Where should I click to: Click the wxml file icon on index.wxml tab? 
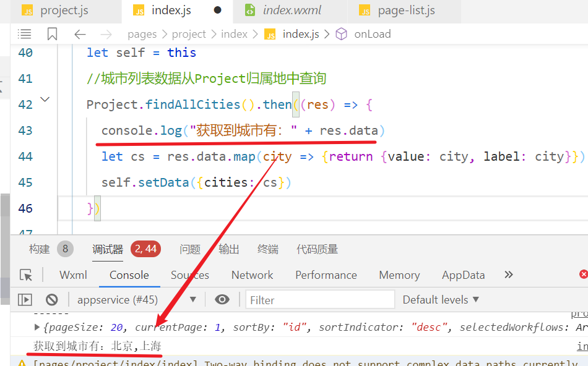click(x=250, y=10)
